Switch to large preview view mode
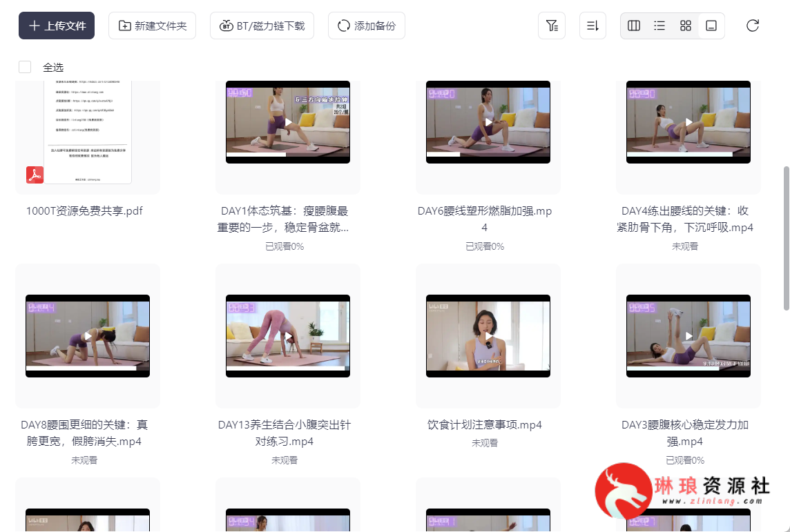790x532 pixels. 711,26
